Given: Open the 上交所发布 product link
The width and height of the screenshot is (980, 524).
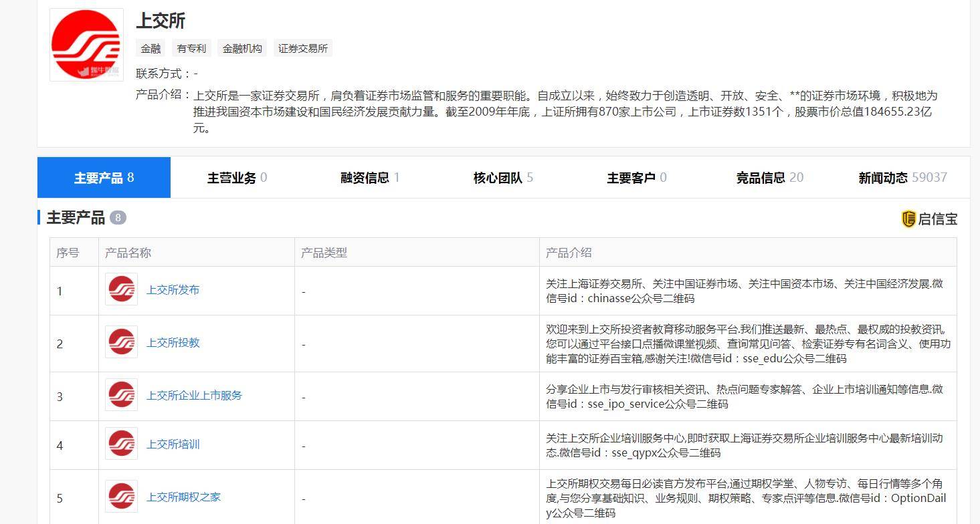Looking at the screenshot, I should click(x=173, y=290).
